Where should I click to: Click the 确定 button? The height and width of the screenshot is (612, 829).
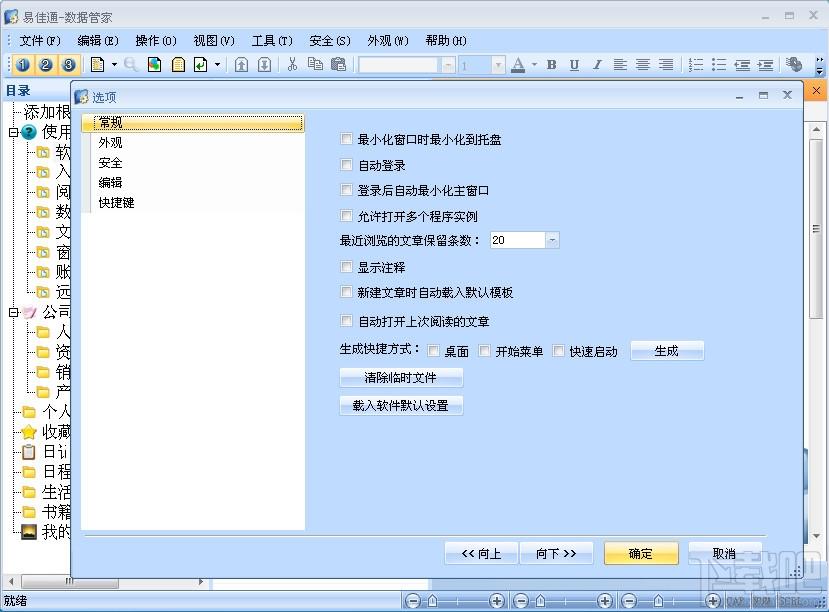(x=641, y=553)
